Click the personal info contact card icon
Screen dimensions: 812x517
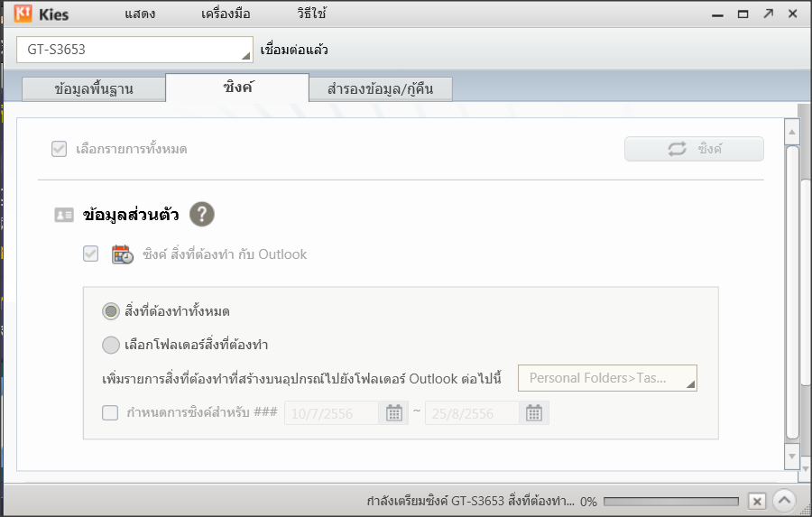click(64, 215)
